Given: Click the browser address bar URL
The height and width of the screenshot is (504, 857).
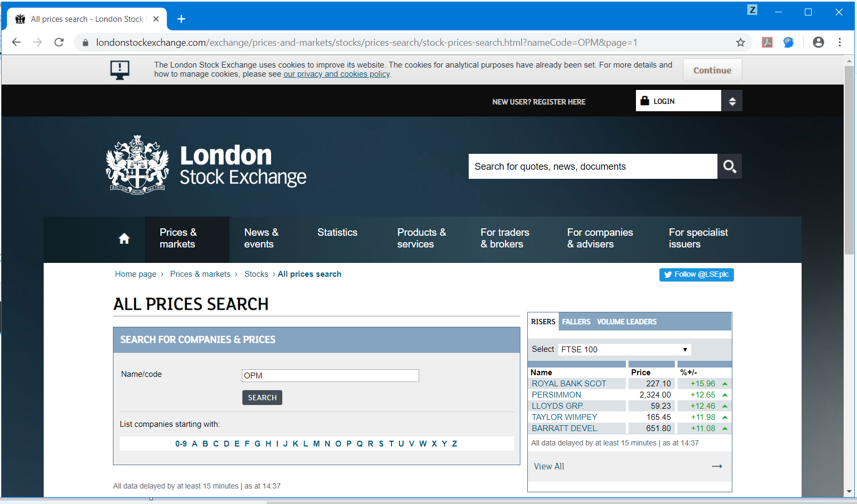Looking at the screenshot, I should coord(366,43).
